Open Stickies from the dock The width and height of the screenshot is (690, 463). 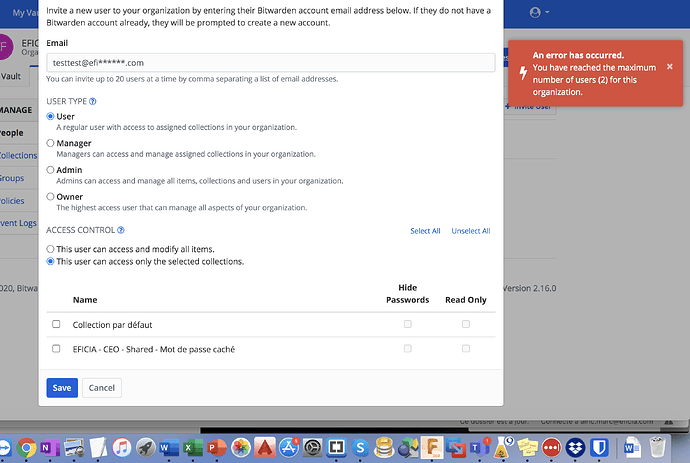[527, 448]
